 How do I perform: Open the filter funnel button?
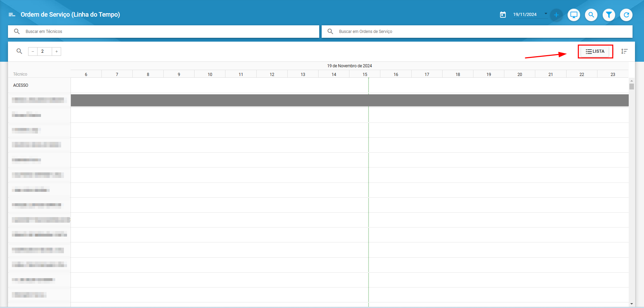coord(609,15)
